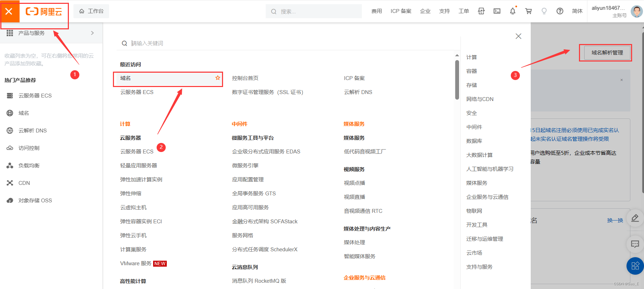Screen dimensions: 644x289
Task: Click the scroll-up arrow of product list
Action: pos(457,56)
